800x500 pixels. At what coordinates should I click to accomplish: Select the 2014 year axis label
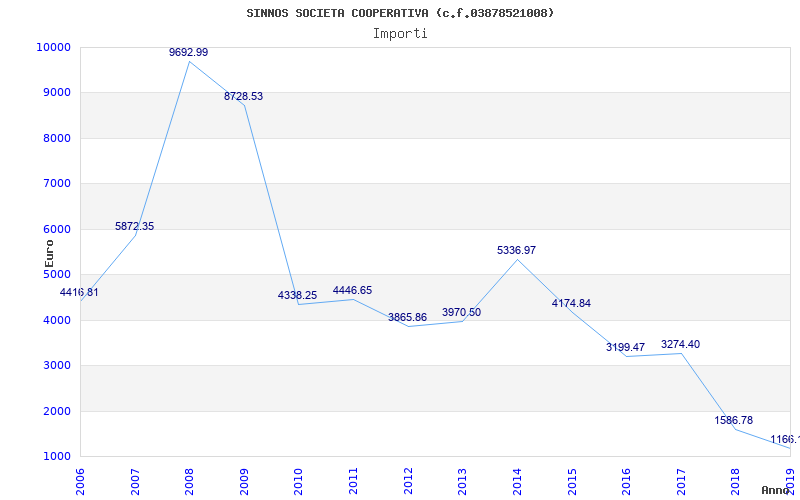(517, 482)
